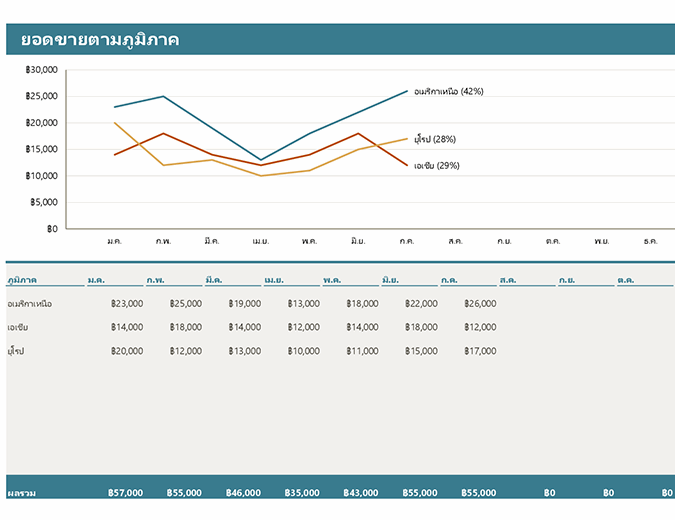675x520 pixels.
Task: Select the ยุโรป row label in table
Action: pos(17,351)
